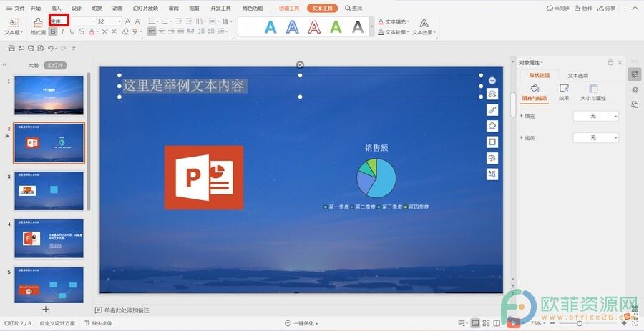644x331 pixels.
Task: Select justify text alignment
Action: point(181,31)
